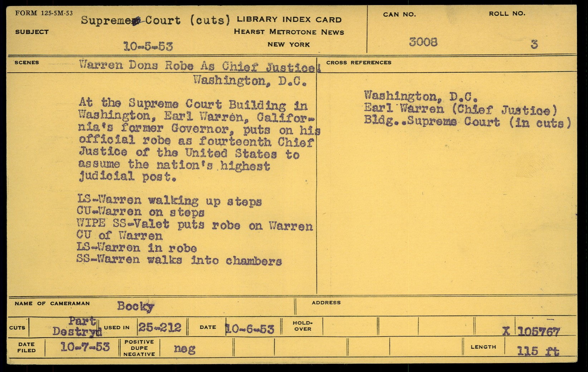
Task: Select the filed date "10-7-53"
Action: tap(85, 346)
